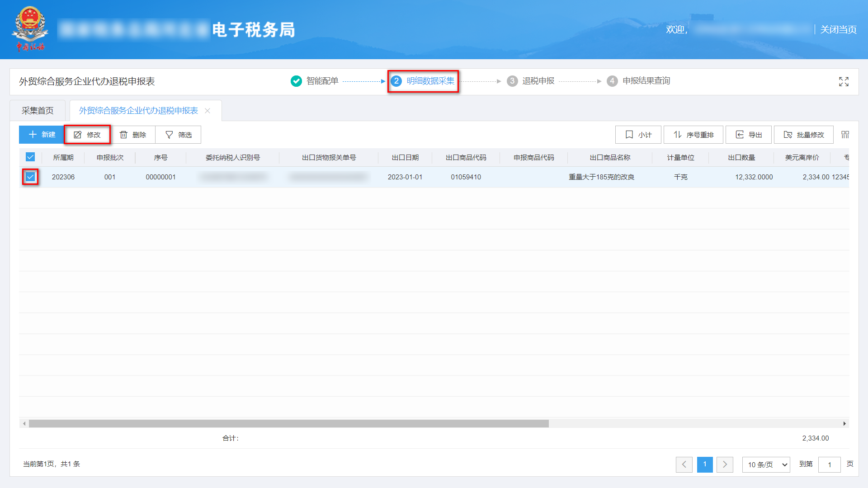
Task: Open the 10条/页 page size dropdown
Action: (766, 465)
